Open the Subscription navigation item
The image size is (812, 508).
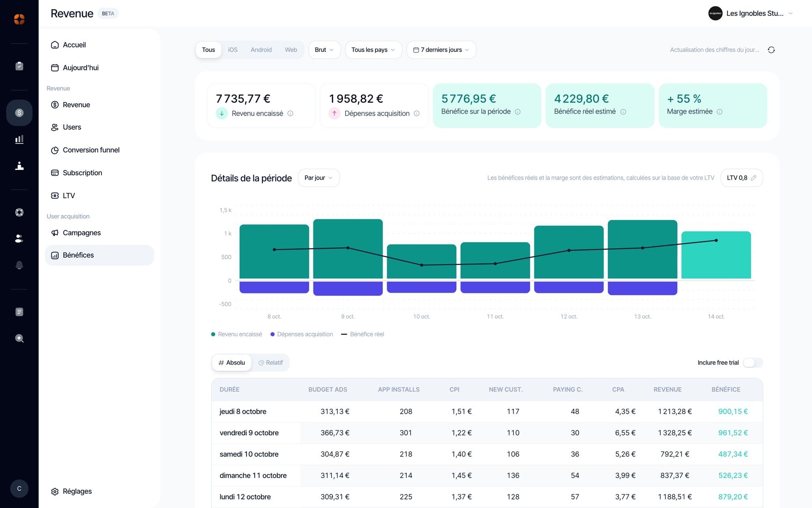(x=99, y=173)
